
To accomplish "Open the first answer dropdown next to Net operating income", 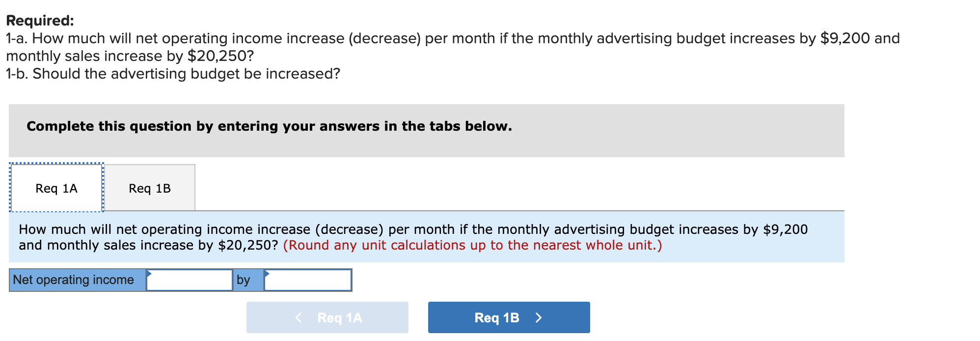I will tap(189, 280).
